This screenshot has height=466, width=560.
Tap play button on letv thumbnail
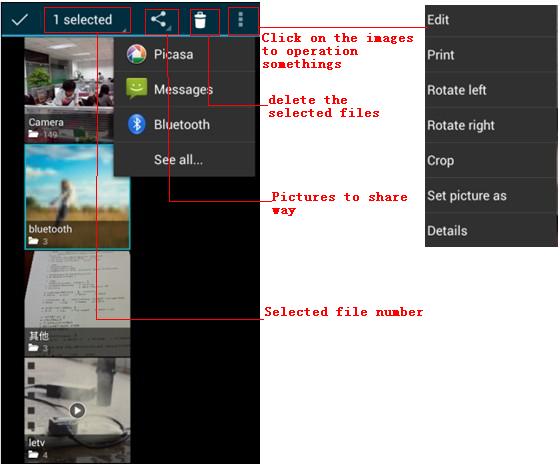pos(77,410)
